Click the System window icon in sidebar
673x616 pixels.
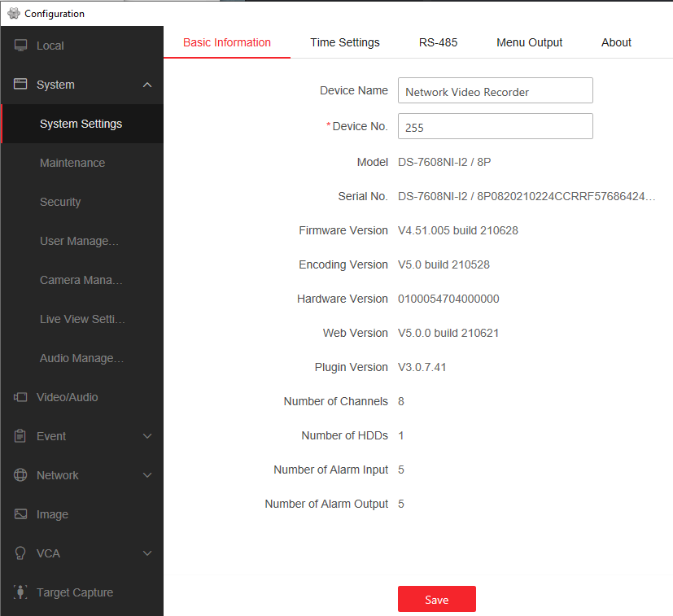coord(21,85)
